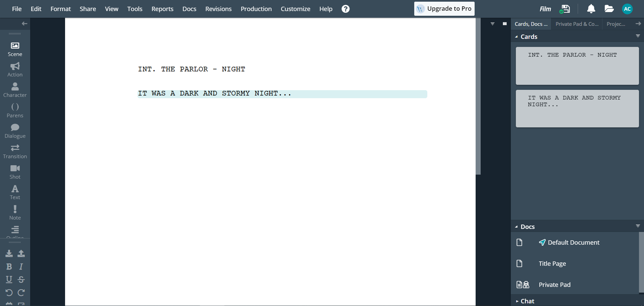Collapse the Cards section
This screenshot has height=306, width=644.
517,37
